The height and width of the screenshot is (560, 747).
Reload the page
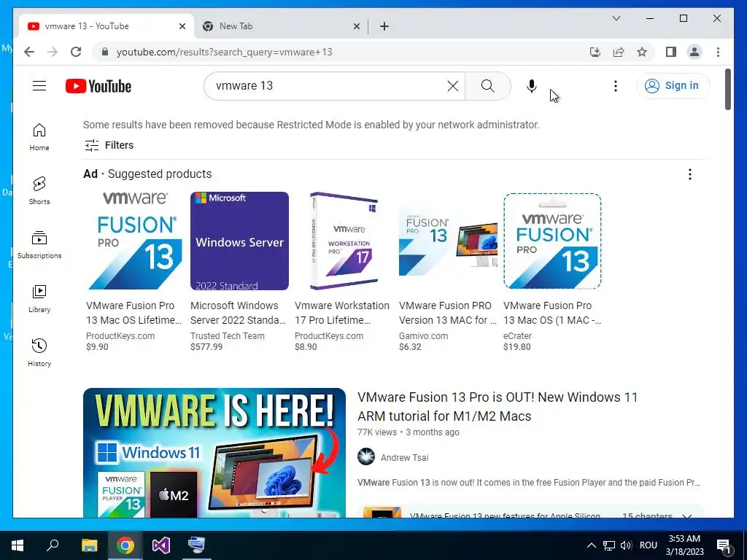coord(76,52)
